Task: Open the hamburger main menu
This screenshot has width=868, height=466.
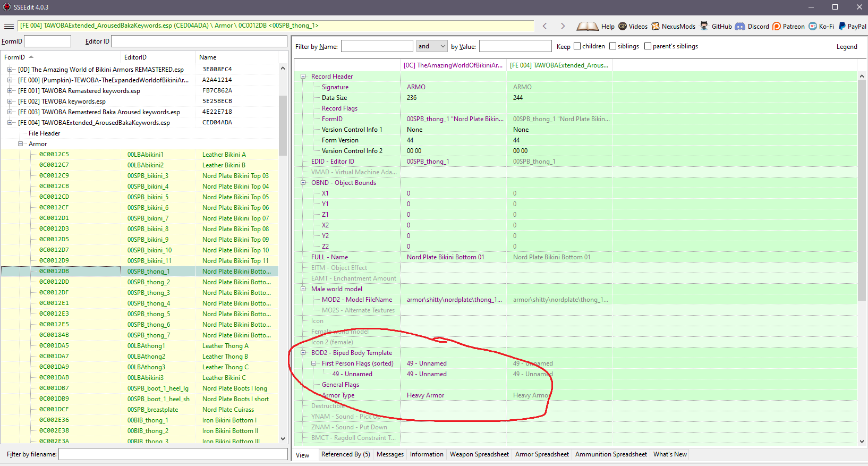Action: pos(8,26)
